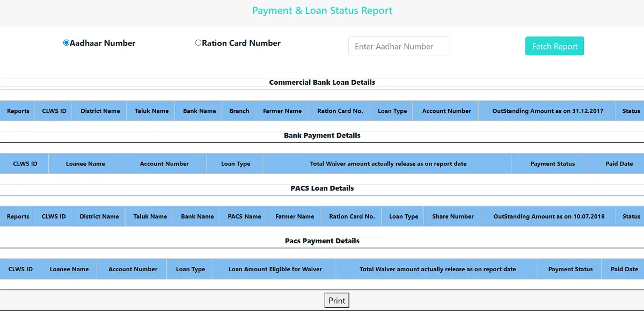Click the Reports column header
The image size is (644, 313).
click(18, 111)
